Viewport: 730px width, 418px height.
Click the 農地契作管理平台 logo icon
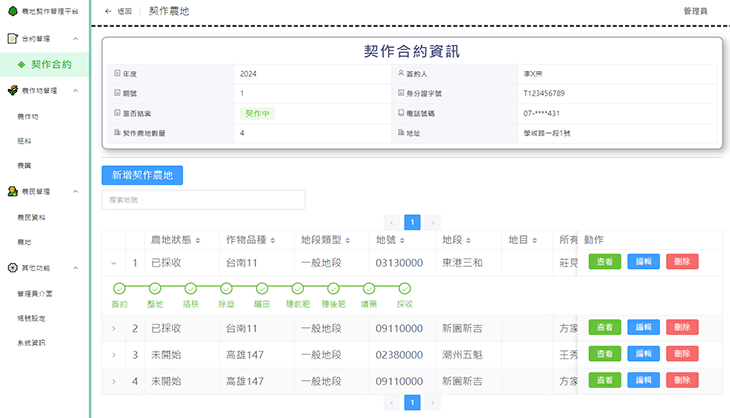tap(11, 11)
